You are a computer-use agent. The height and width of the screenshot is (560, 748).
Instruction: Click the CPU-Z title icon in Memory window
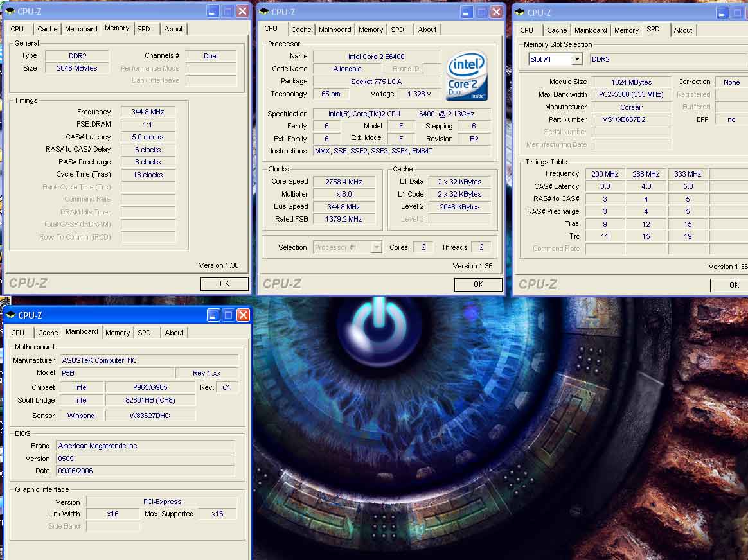point(10,11)
